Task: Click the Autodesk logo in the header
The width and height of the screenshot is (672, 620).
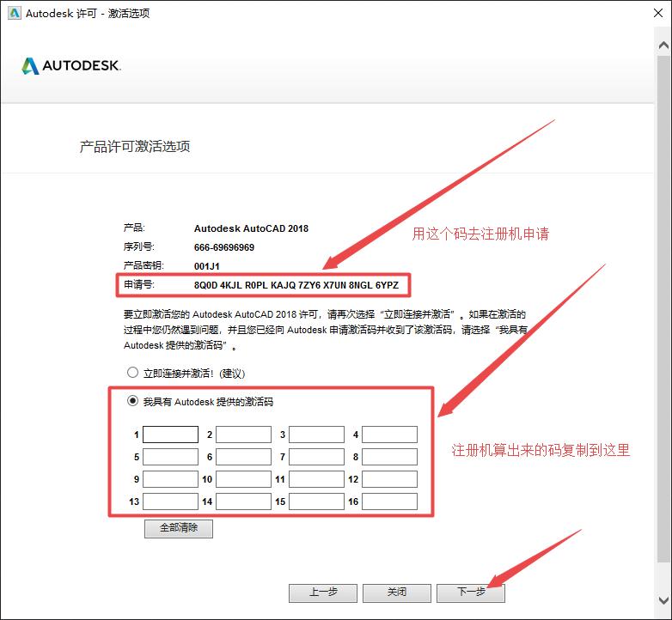Action: click(x=71, y=66)
